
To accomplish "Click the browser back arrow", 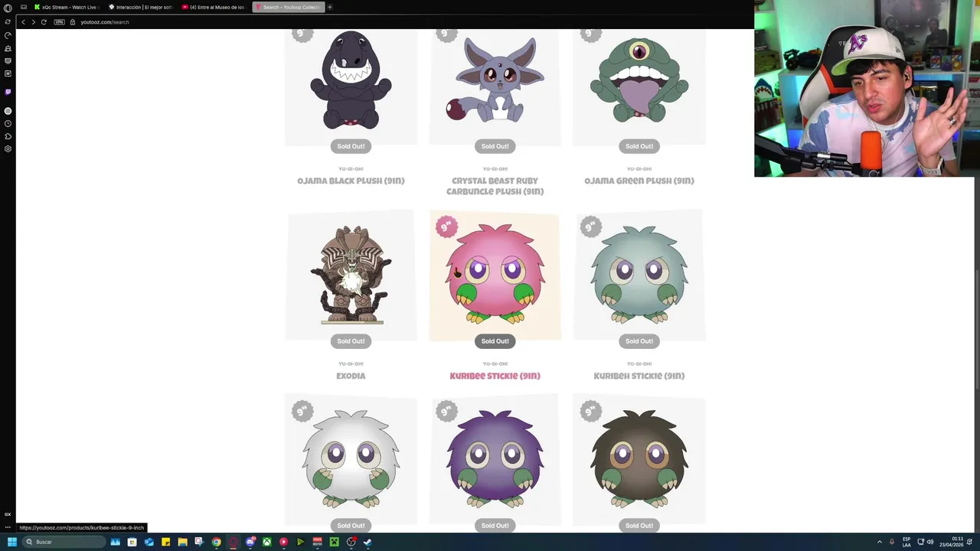I will coord(23,22).
